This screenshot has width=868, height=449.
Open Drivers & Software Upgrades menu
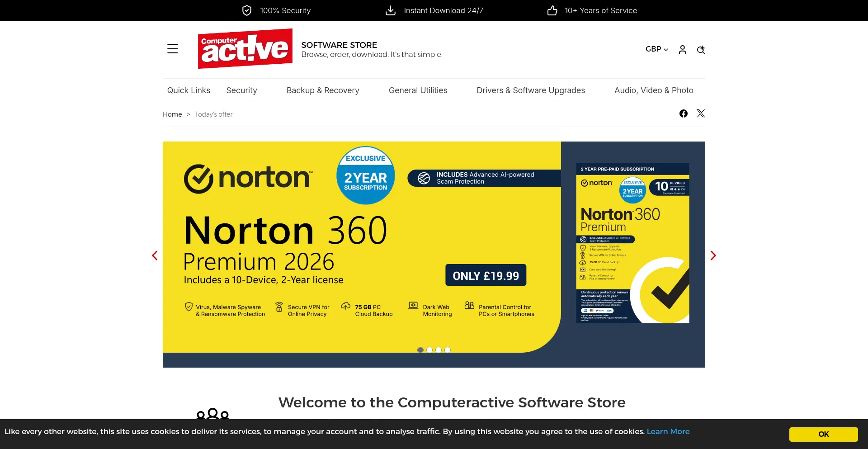(x=531, y=90)
